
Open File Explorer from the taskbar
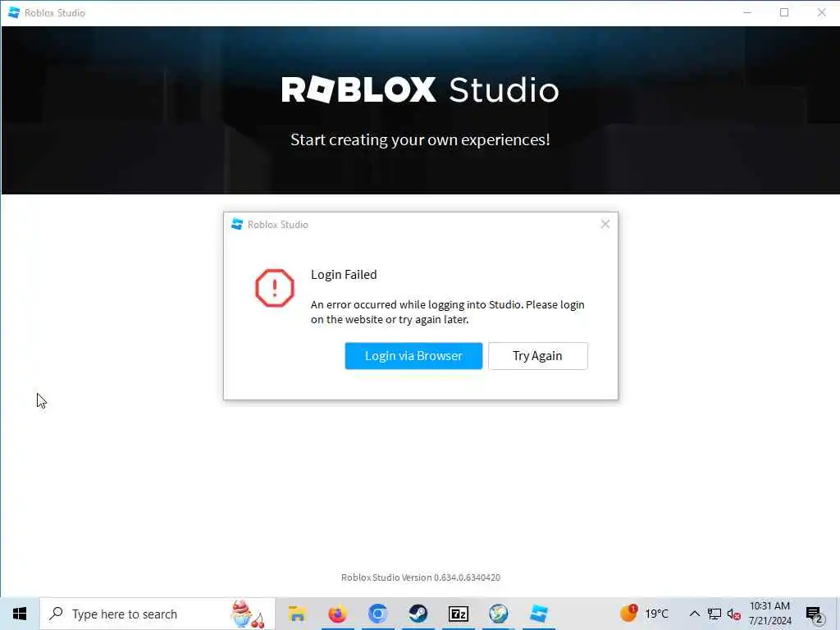[297, 614]
